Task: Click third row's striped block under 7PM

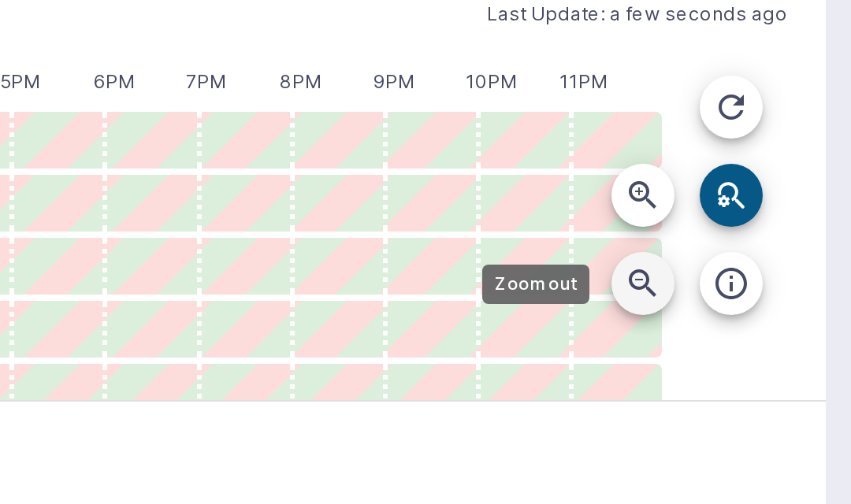Action: point(245,266)
